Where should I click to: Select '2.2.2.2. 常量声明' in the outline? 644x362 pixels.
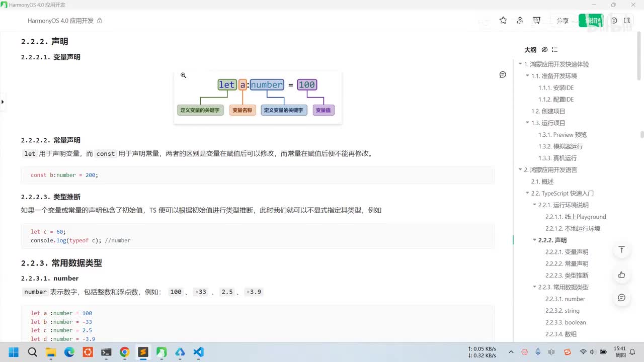tap(567, 263)
